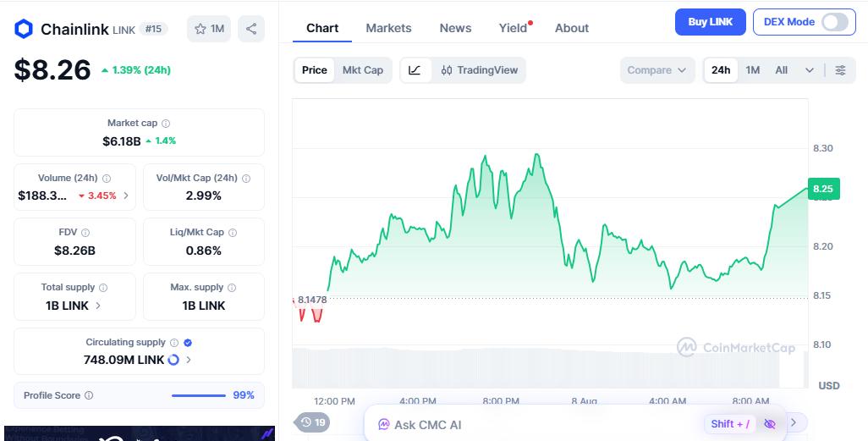Open Volume (24h) info icon
The height and width of the screenshot is (441, 868).
107,179
